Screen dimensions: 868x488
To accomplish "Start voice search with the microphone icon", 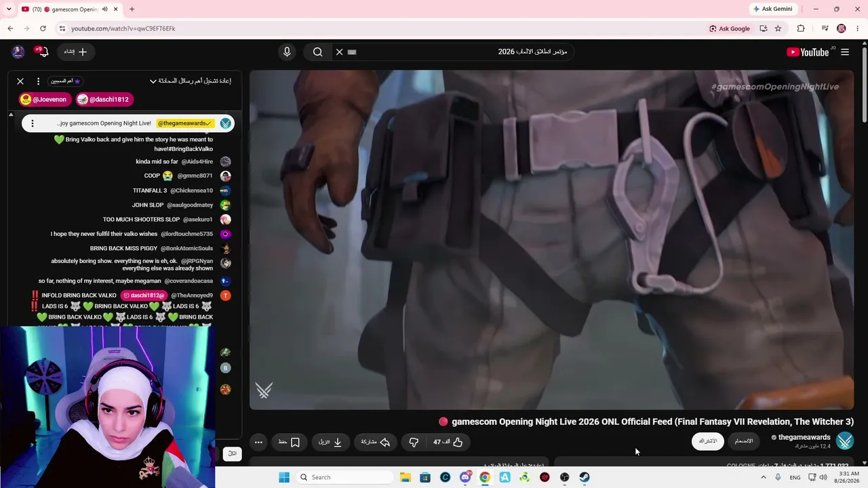I will click(287, 52).
